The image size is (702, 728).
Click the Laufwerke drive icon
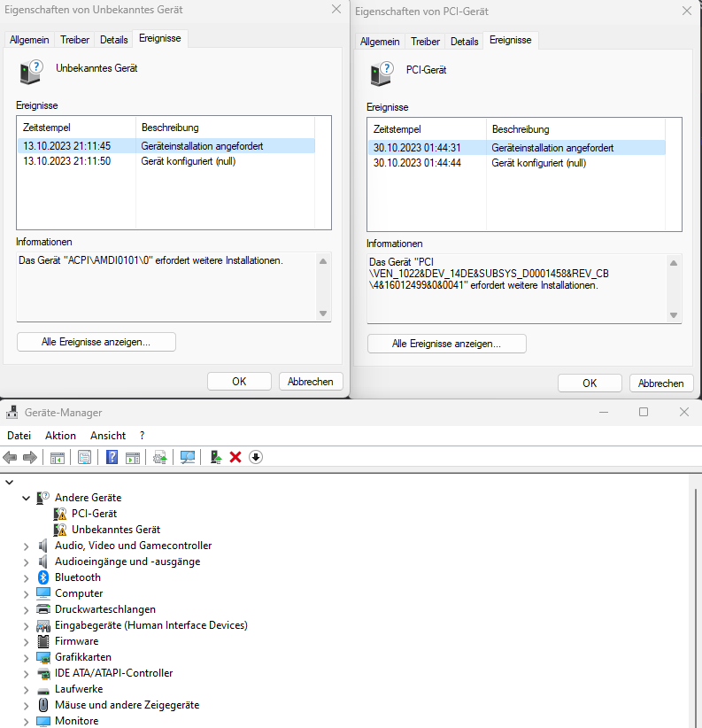point(43,691)
